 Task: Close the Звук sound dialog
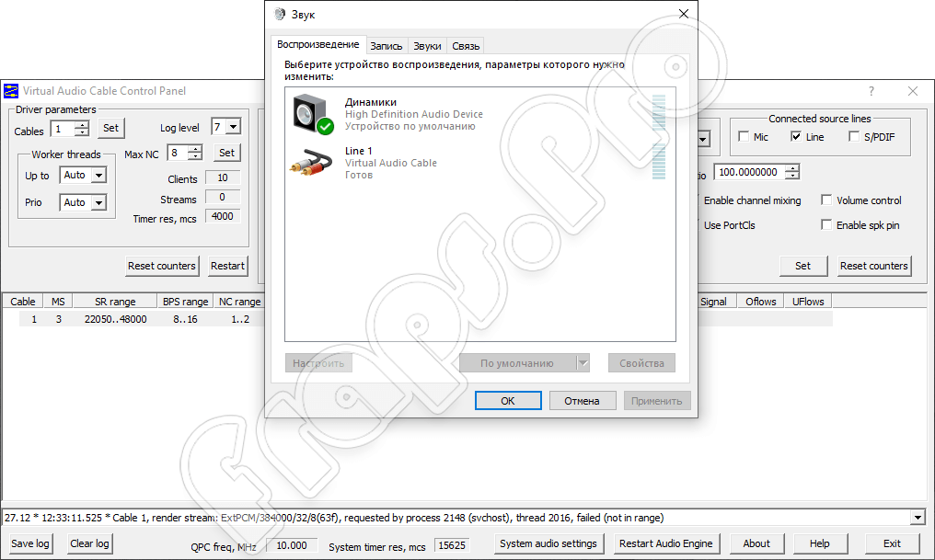pyautogui.click(x=683, y=15)
